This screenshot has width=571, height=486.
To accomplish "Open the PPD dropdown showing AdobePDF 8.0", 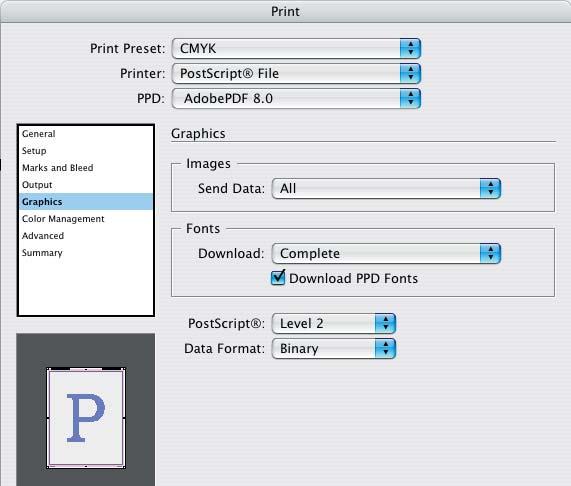I will 296,98.
